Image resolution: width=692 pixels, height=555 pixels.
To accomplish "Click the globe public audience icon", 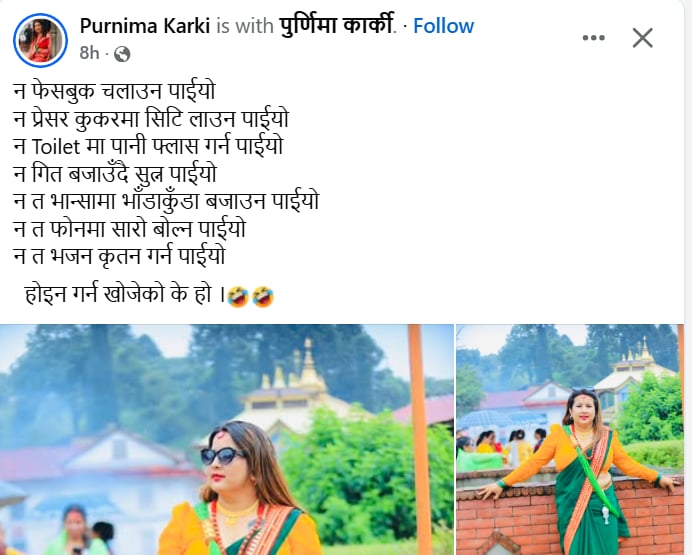I will pyautogui.click(x=122, y=54).
